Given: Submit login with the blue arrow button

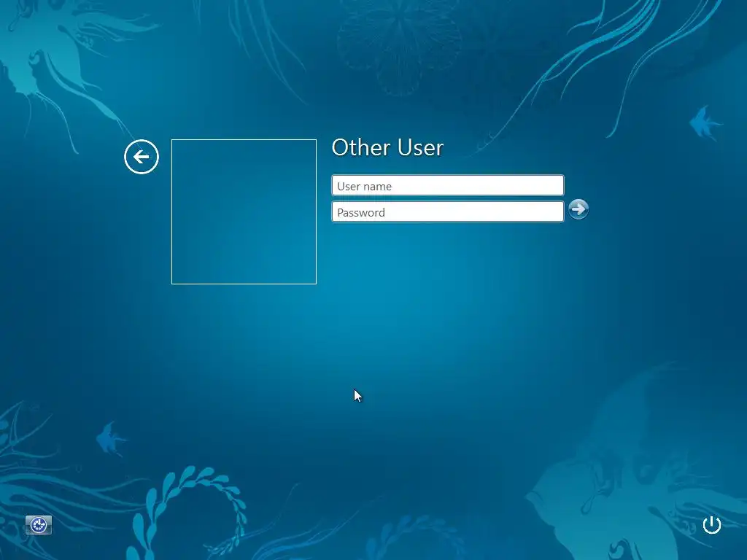Looking at the screenshot, I should coord(578,209).
